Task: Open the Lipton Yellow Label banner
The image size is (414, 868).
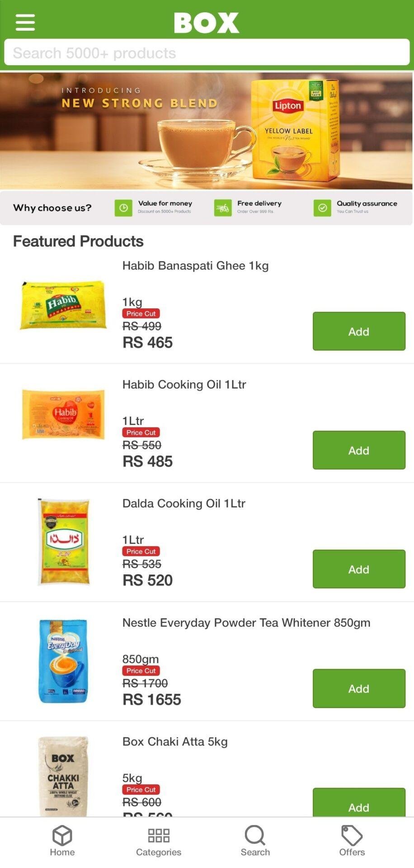Action: 207,131
